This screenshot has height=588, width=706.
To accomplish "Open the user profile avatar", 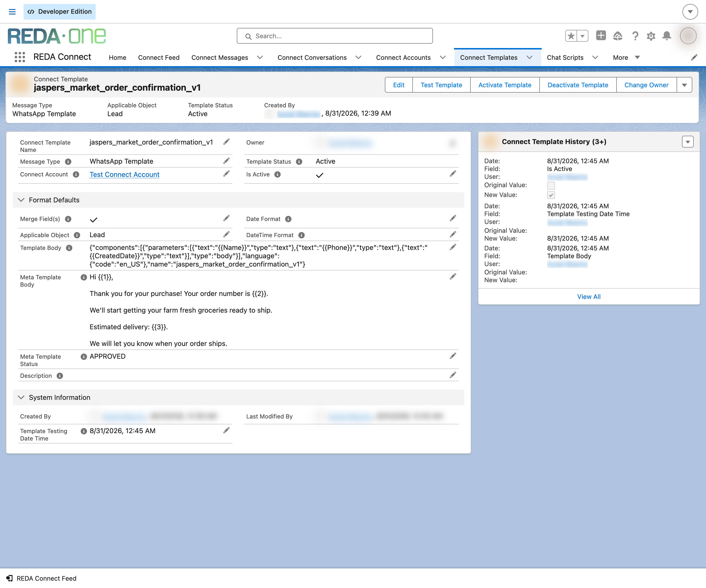I will pos(688,36).
